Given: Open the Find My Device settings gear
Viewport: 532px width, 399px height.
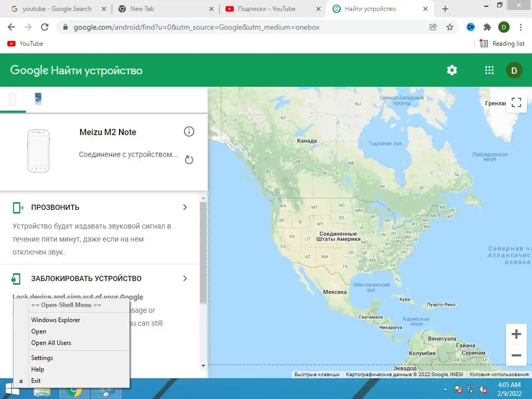Looking at the screenshot, I should click(x=452, y=70).
